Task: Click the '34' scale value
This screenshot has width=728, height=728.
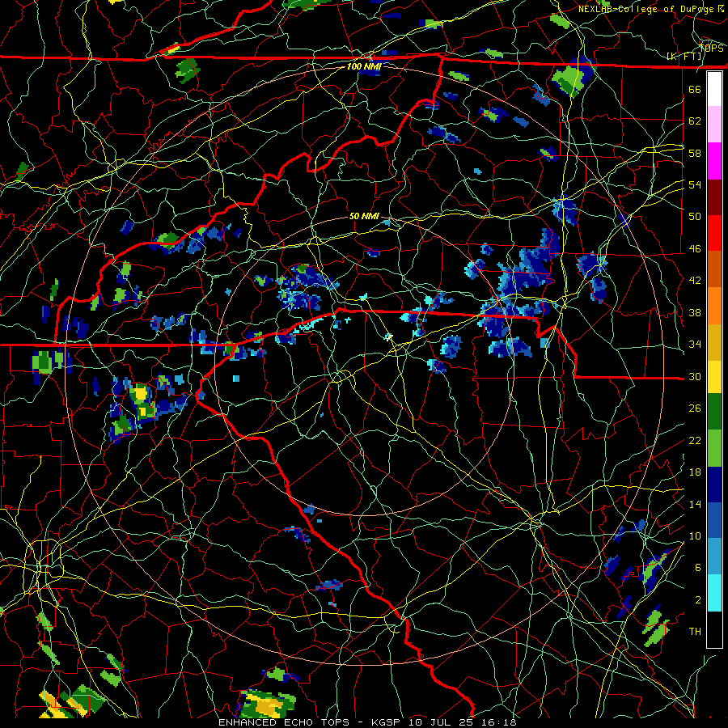Action: [695, 345]
